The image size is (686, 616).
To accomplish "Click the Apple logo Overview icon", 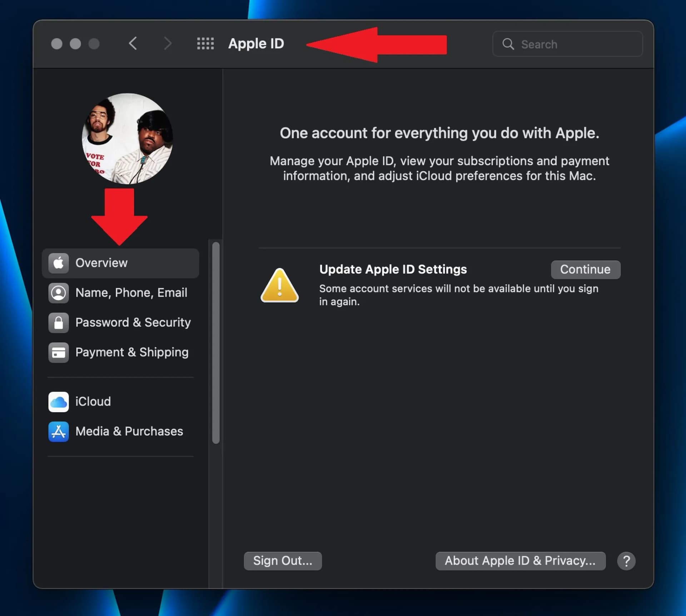I will (x=59, y=263).
